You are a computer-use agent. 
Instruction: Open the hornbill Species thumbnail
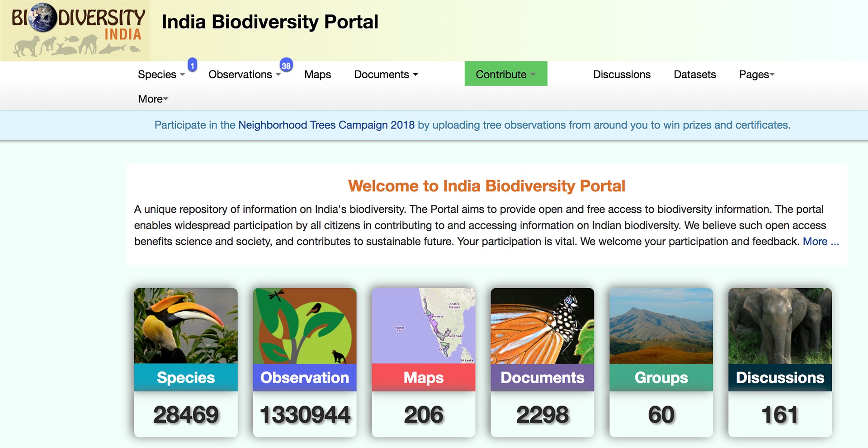click(x=186, y=326)
